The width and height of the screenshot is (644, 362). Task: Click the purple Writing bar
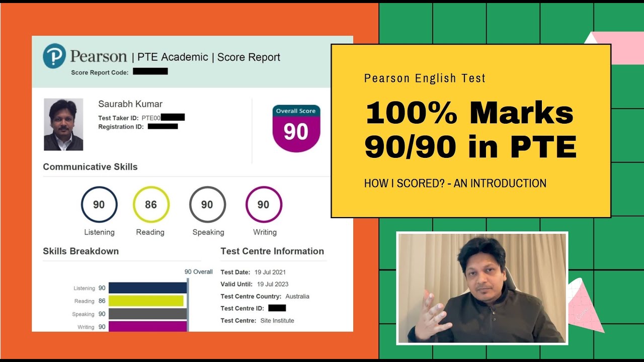(x=148, y=327)
